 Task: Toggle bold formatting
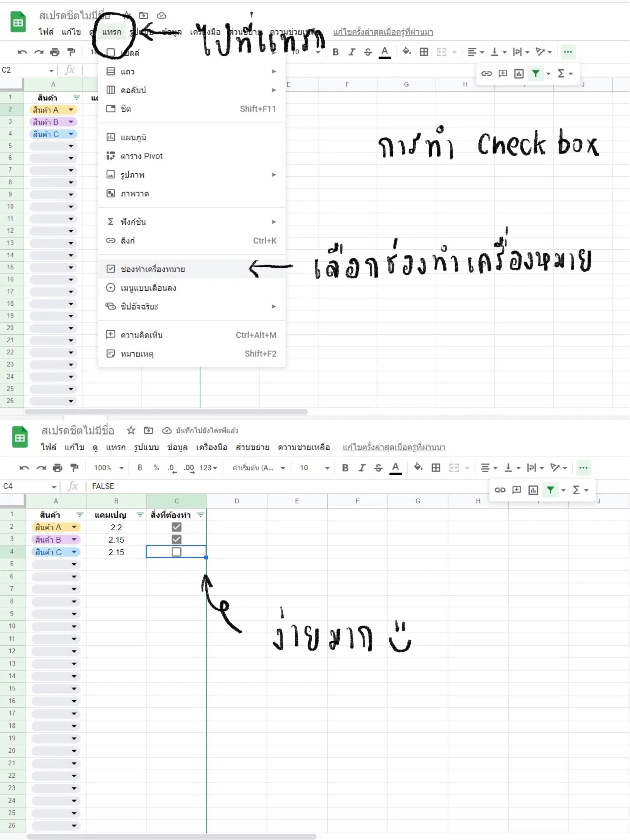coord(345,468)
